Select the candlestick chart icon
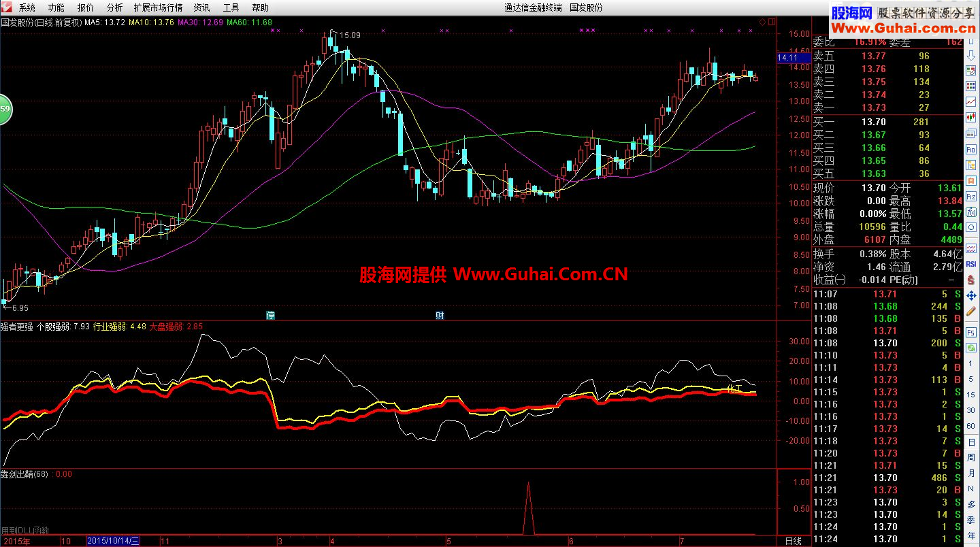 (x=971, y=116)
